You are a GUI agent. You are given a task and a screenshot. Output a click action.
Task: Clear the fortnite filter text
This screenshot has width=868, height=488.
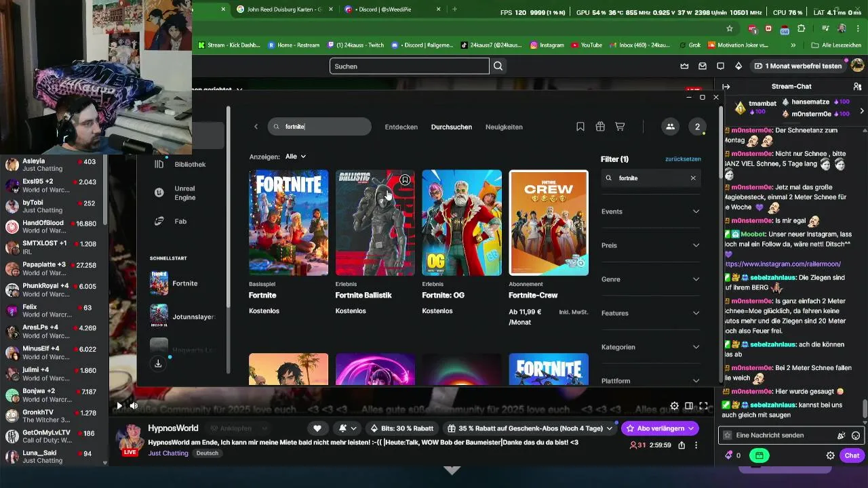[x=693, y=178]
